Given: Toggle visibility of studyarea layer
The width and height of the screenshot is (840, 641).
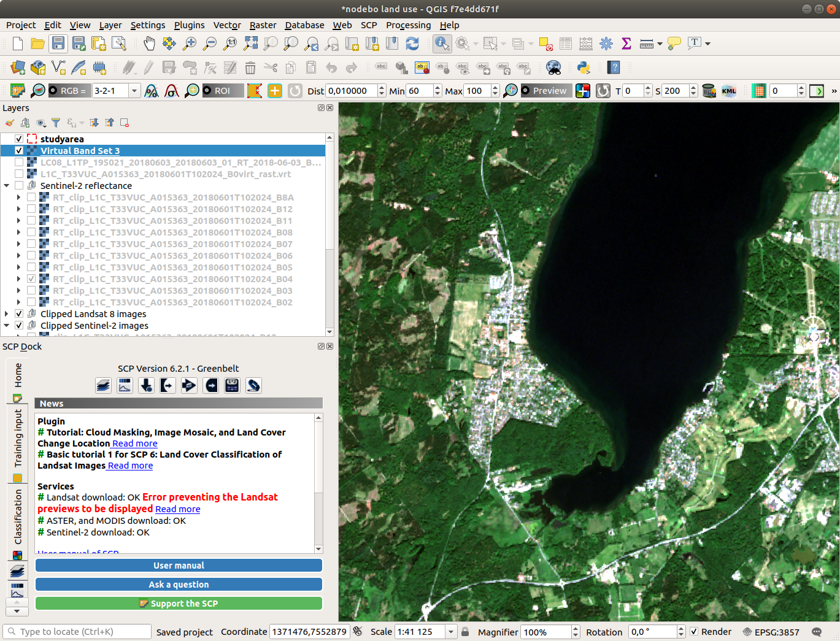Looking at the screenshot, I should point(19,139).
